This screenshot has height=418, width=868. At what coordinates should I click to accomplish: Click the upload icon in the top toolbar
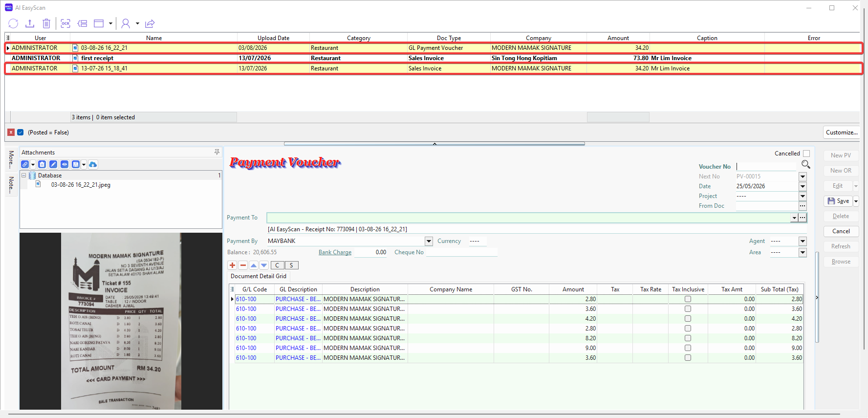point(30,23)
